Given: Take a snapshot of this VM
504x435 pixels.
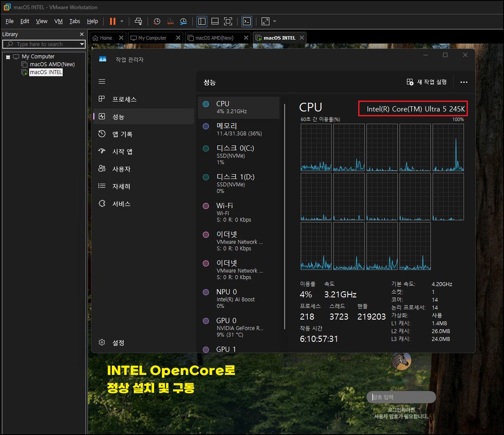Looking at the screenshot, I should (157, 21).
